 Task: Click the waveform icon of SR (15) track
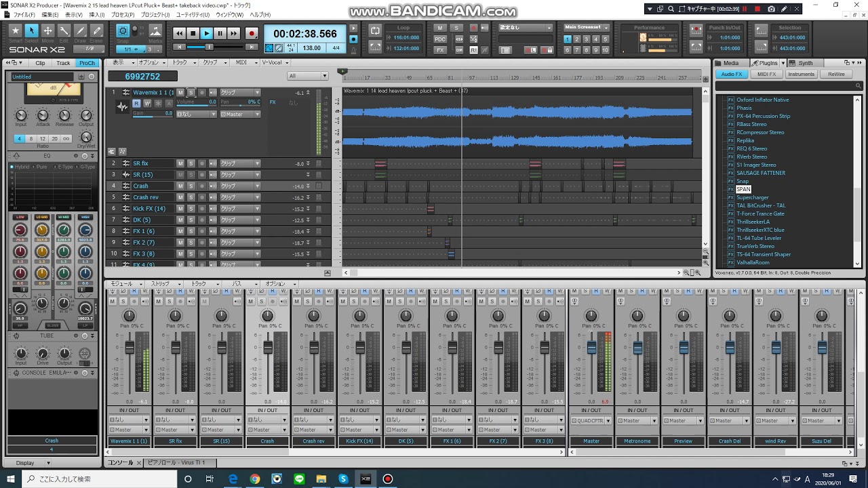[x=126, y=175]
